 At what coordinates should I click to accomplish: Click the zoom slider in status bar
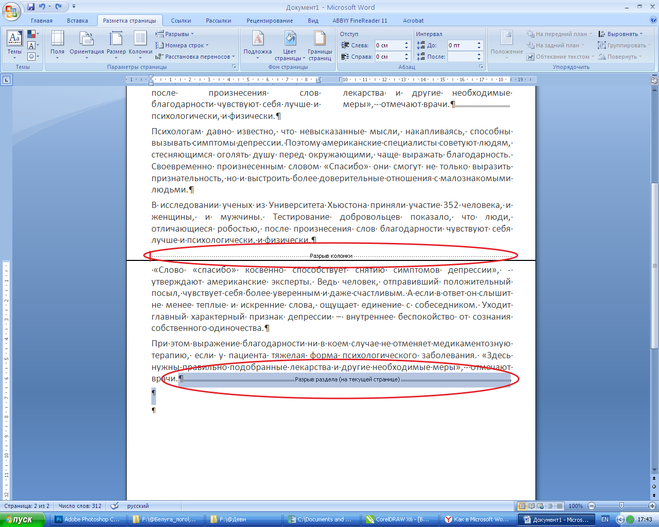pyautogui.click(x=622, y=507)
